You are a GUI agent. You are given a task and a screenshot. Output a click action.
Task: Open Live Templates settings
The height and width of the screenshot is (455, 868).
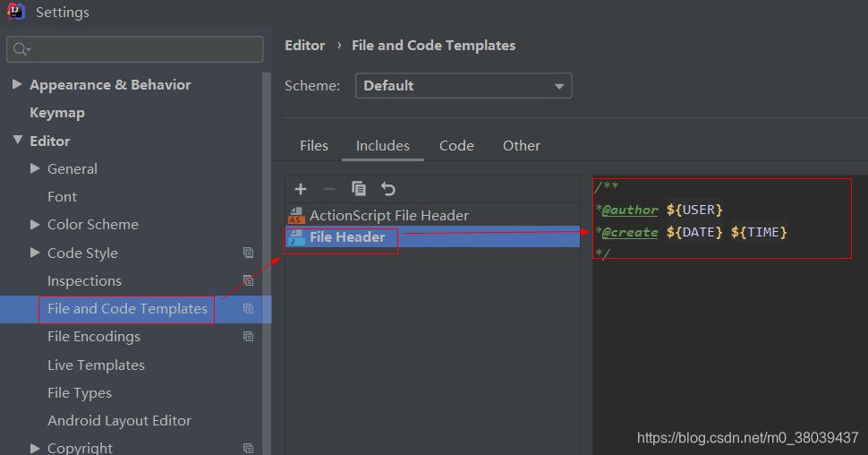click(96, 365)
